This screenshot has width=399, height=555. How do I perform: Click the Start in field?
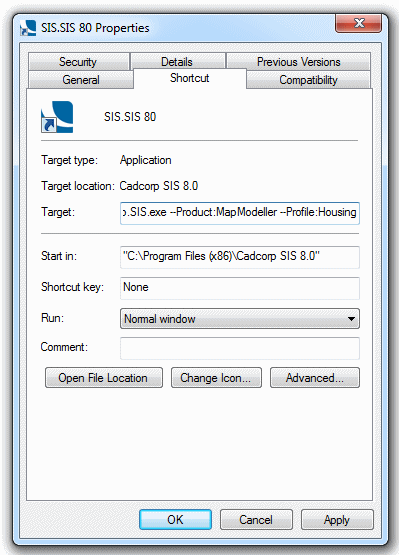click(240, 257)
